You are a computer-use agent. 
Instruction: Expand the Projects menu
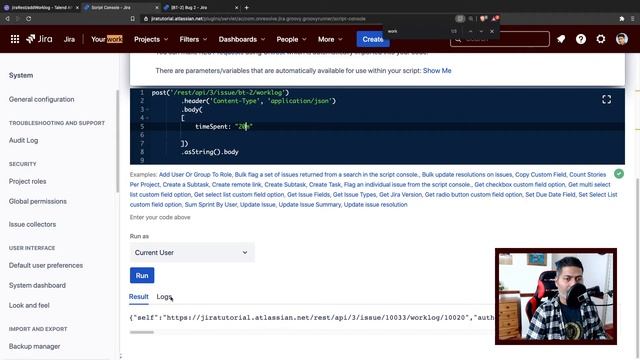tap(151, 39)
